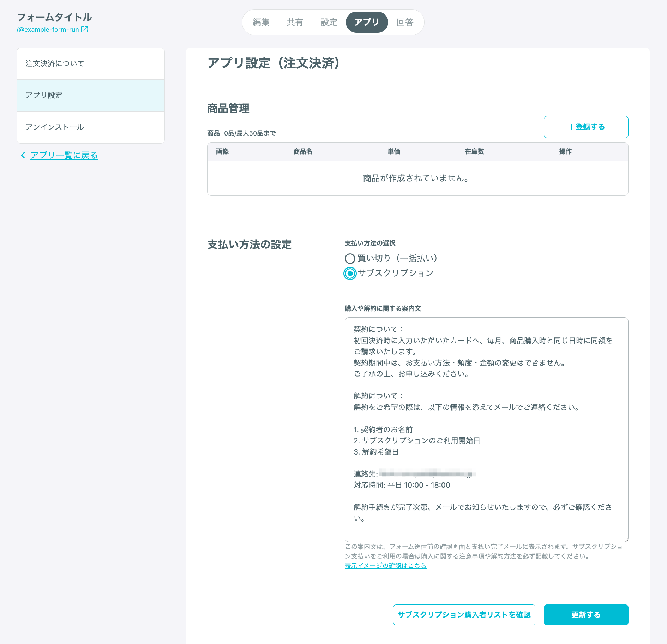Go to the 回答 tab
This screenshot has height=644, width=667.
(x=405, y=22)
